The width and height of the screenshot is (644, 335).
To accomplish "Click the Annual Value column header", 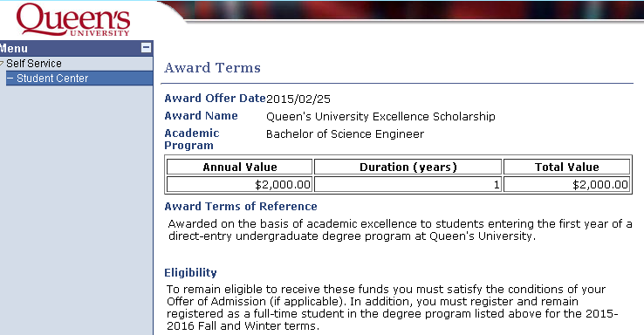I will point(239,167).
